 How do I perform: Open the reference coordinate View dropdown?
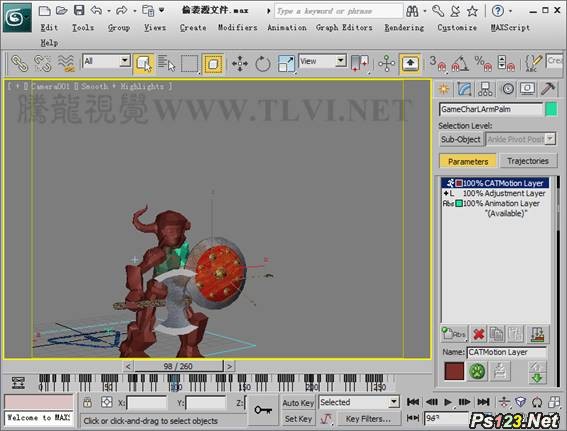pos(322,61)
